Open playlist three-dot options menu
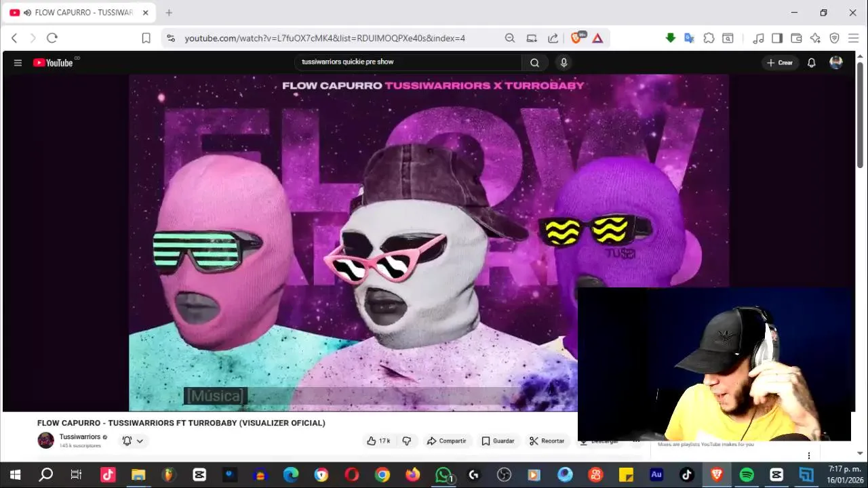The height and width of the screenshot is (488, 868). (x=808, y=455)
